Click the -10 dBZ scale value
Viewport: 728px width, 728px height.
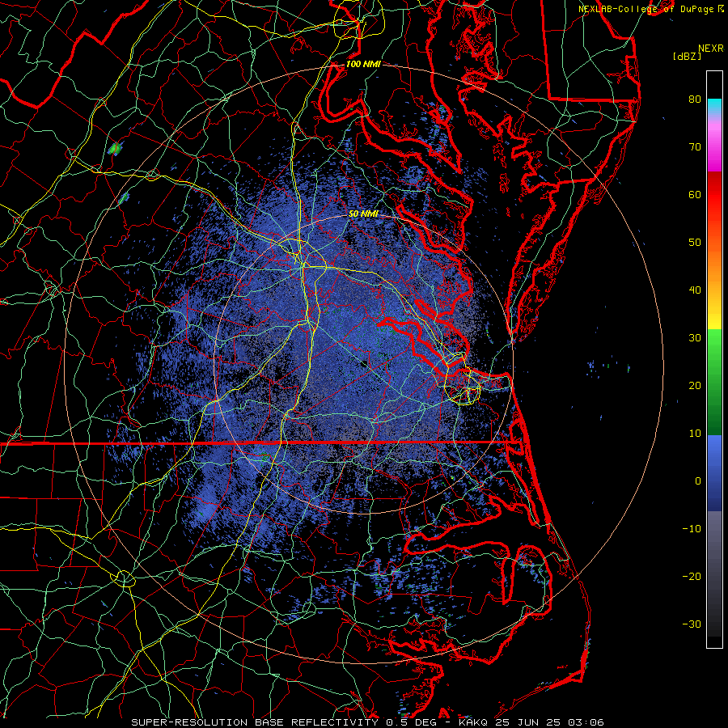[692, 529]
